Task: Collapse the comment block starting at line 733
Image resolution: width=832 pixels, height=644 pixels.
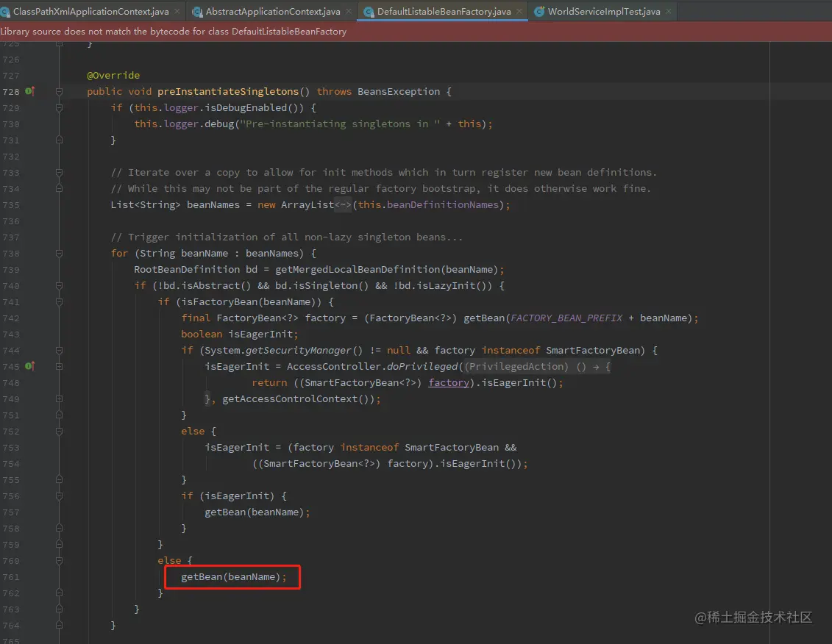Action: pyautogui.click(x=59, y=173)
